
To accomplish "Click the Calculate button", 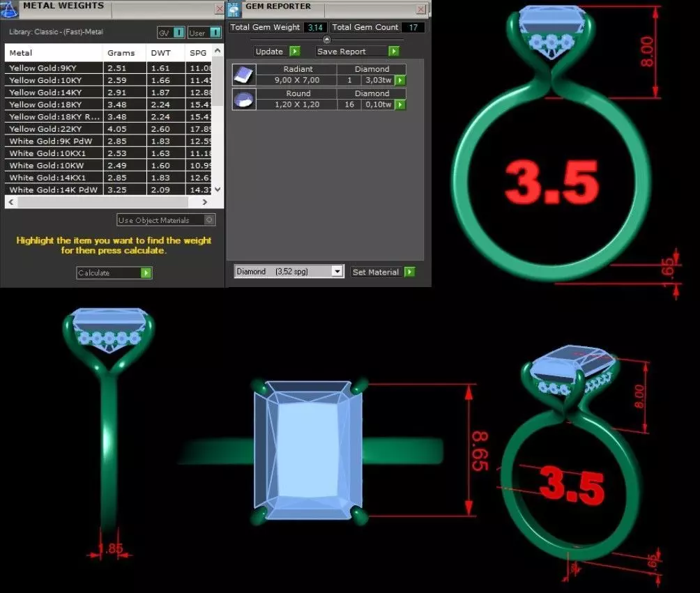I will tap(114, 272).
